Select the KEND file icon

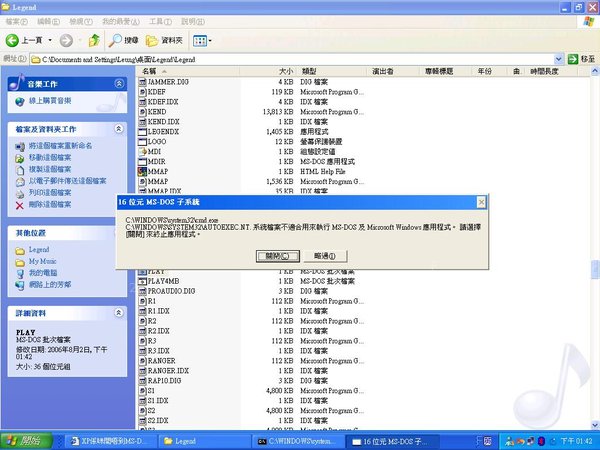point(142,112)
